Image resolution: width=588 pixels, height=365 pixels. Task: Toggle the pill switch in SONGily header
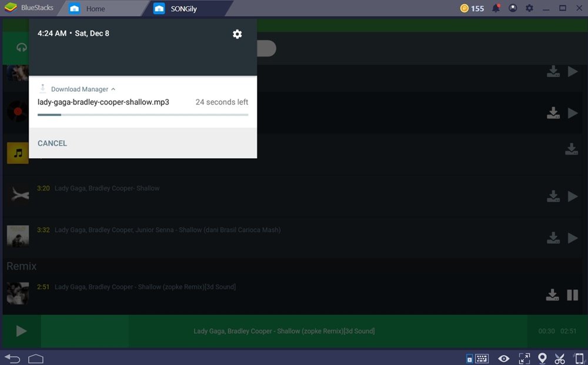point(266,49)
